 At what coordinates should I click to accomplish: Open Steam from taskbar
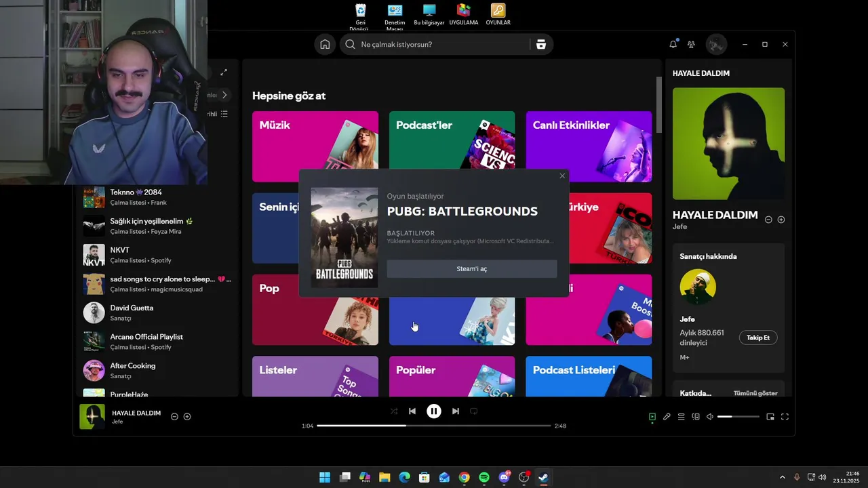click(543, 477)
